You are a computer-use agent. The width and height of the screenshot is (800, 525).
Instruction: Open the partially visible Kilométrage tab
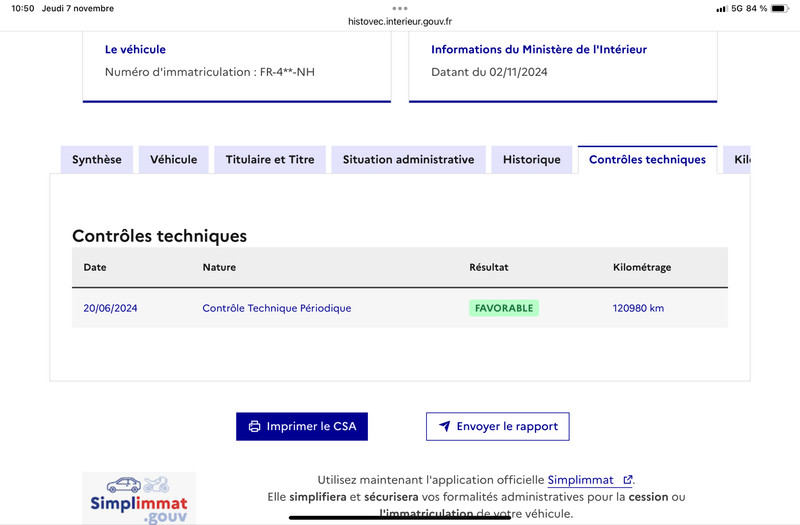point(737,160)
